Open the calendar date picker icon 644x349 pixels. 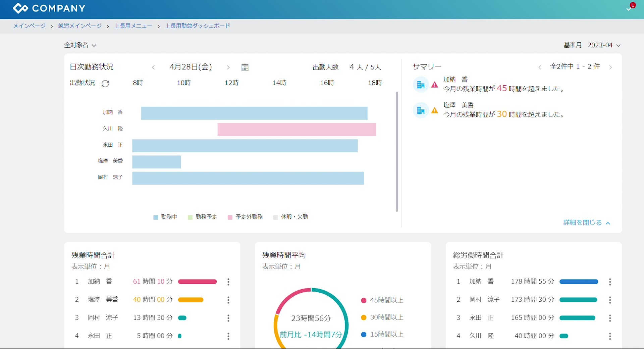245,67
